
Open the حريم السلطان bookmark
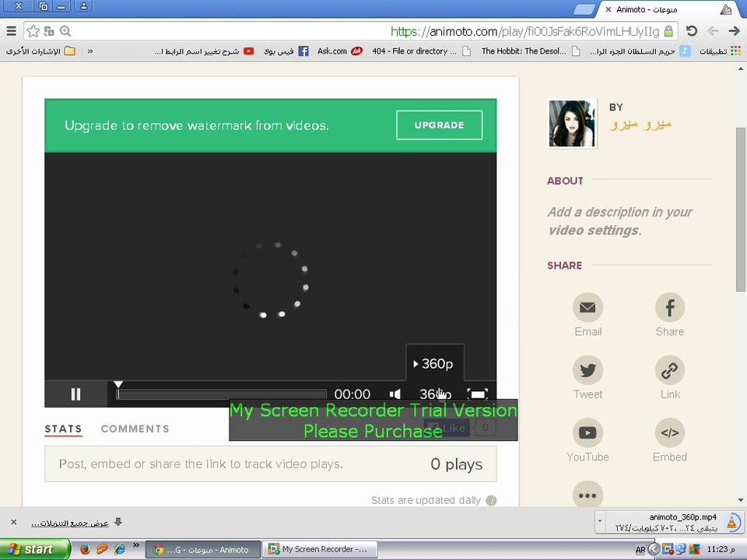click(640, 51)
